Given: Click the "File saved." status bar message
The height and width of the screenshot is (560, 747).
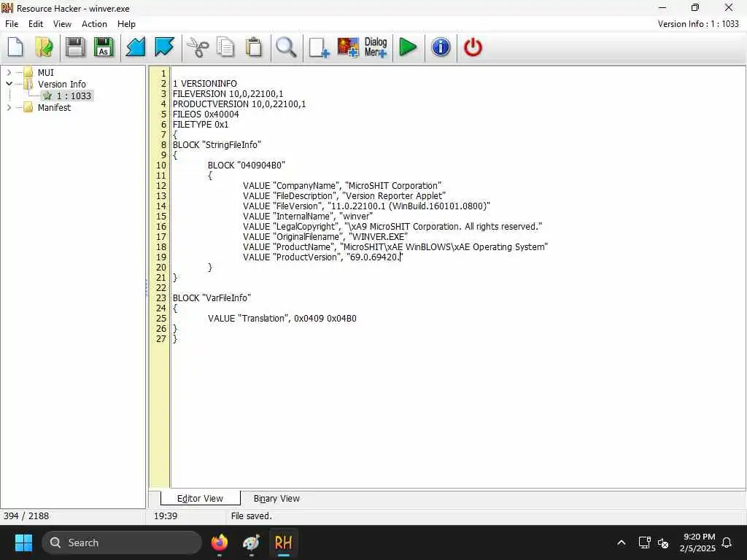Looking at the screenshot, I should pyautogui.click(x=251, y=516).
